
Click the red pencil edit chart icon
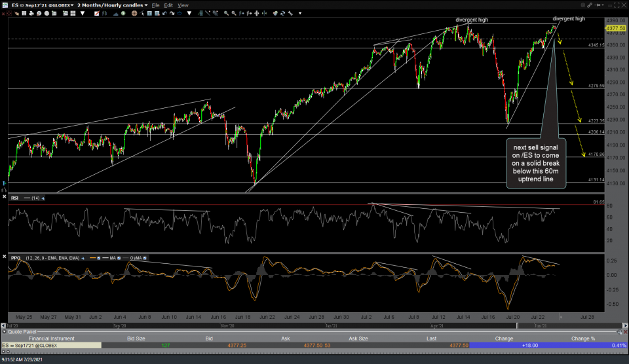tap(97, 13)
